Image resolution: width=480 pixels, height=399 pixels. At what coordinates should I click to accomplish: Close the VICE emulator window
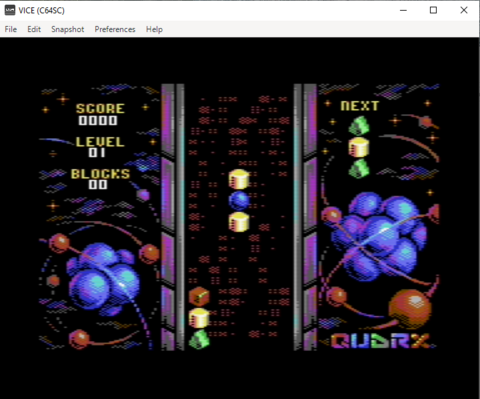pyautogui.click(x=464, y=10)
